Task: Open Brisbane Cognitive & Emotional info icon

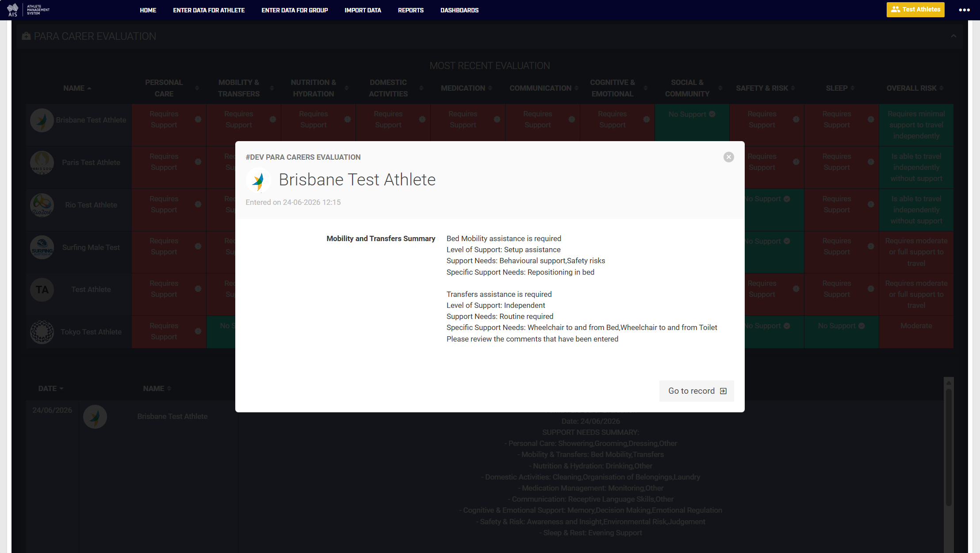Action: [647, 119]
